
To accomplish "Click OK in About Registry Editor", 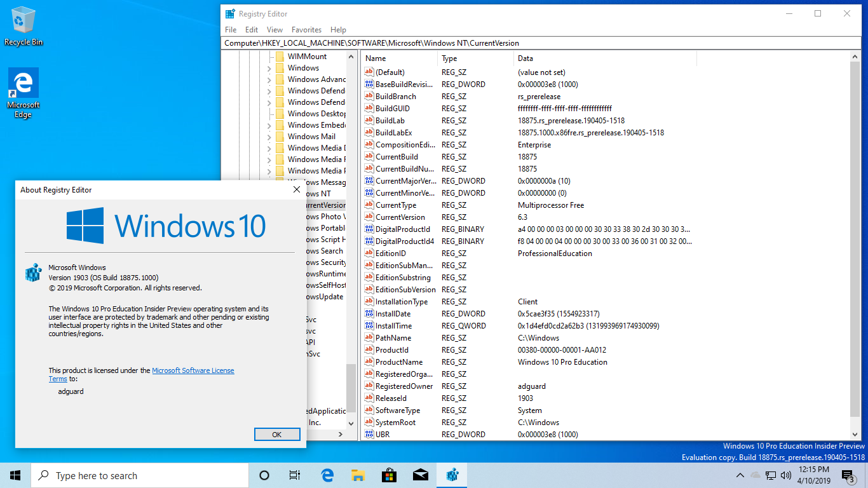I will [x=276, y=435].
